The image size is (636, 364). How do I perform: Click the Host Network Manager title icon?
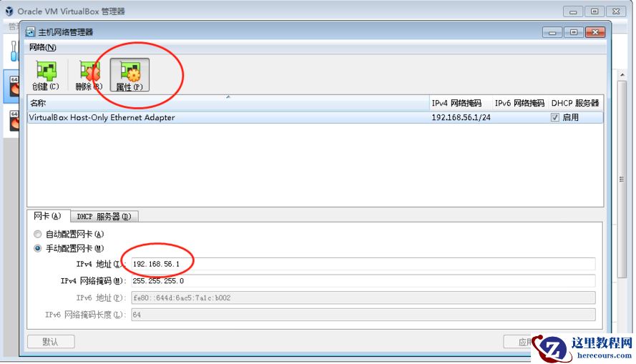30,31
